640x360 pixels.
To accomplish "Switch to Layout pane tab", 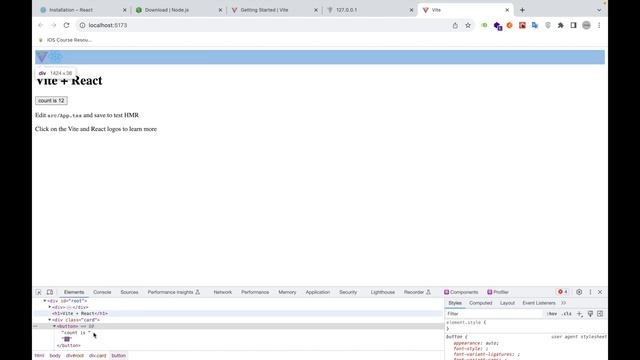I will pyautogui.click(x=507, y=303).
